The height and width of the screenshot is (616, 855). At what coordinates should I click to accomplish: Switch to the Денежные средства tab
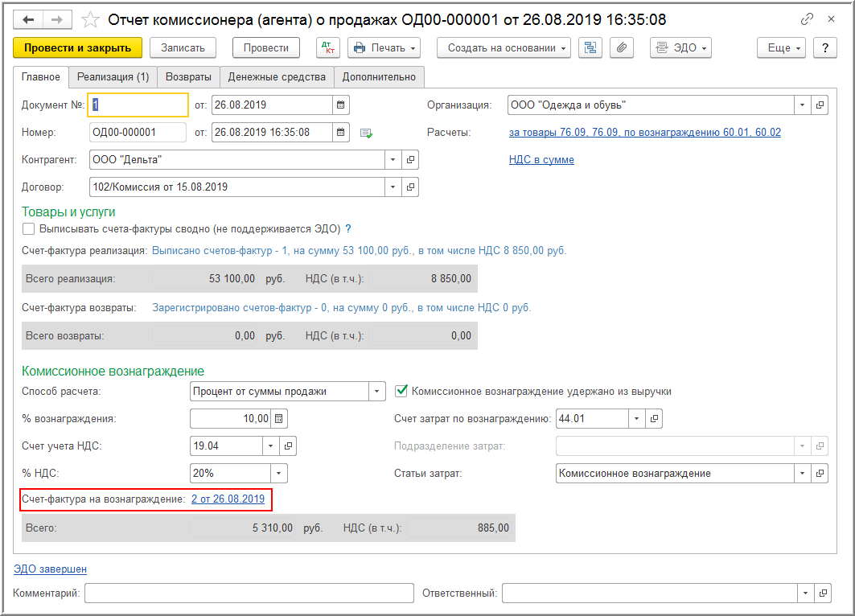(x=277, y=77)
